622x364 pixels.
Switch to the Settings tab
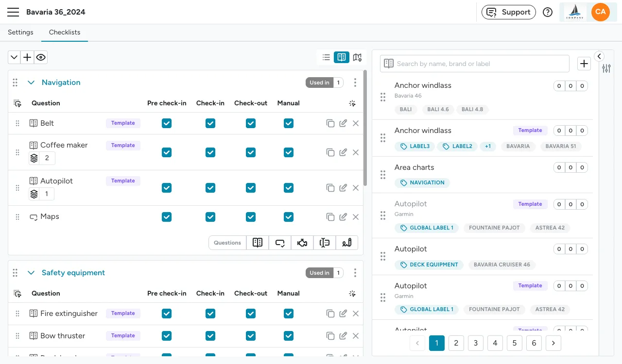(20, 32)
